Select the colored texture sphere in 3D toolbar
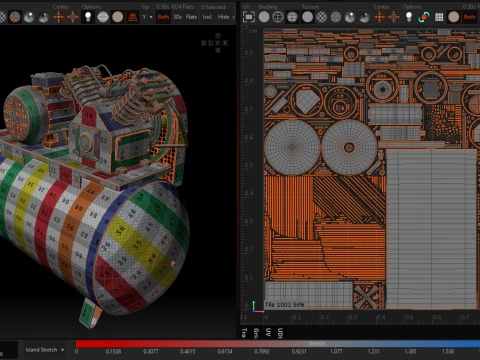Screen dimensions: 480x360 15,17
